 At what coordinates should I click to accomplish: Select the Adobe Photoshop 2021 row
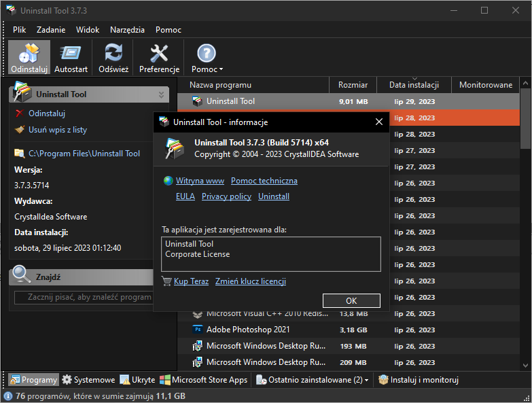pyautogui.click(x=349, y=330)
